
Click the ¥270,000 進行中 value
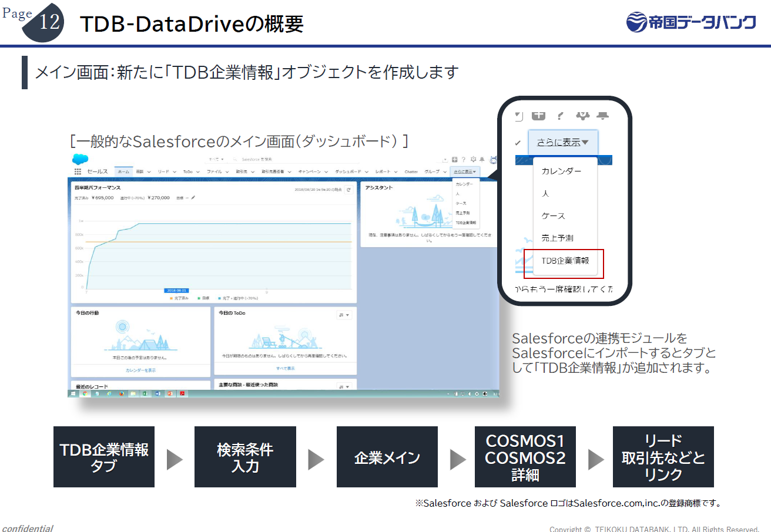[x=159, y=198]
